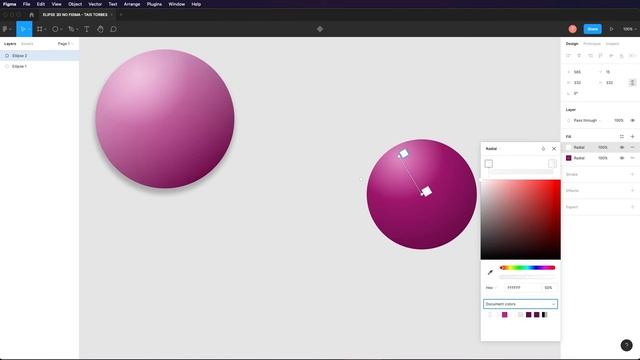This screenshot has width=640, height=360.
Task: Open the Radial fill type dropdown
Action: pyautogui.click(x=493, y=149)
